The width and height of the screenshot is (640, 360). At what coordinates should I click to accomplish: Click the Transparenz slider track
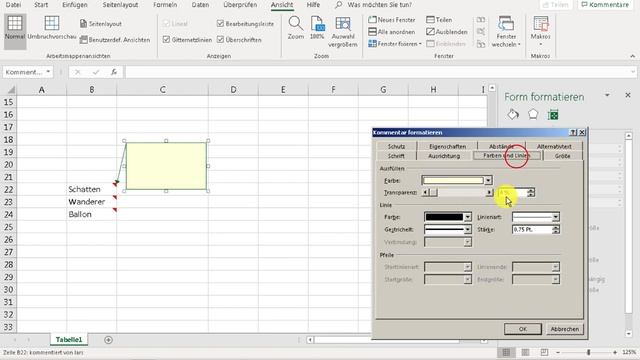457,192
